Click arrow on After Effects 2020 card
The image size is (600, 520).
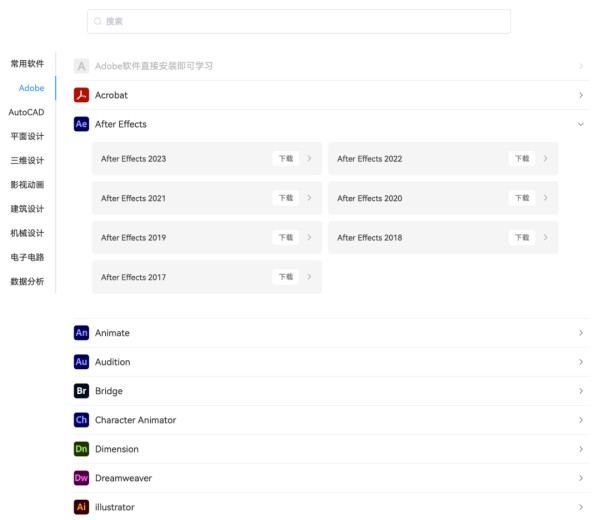click(x=545, y=198)
